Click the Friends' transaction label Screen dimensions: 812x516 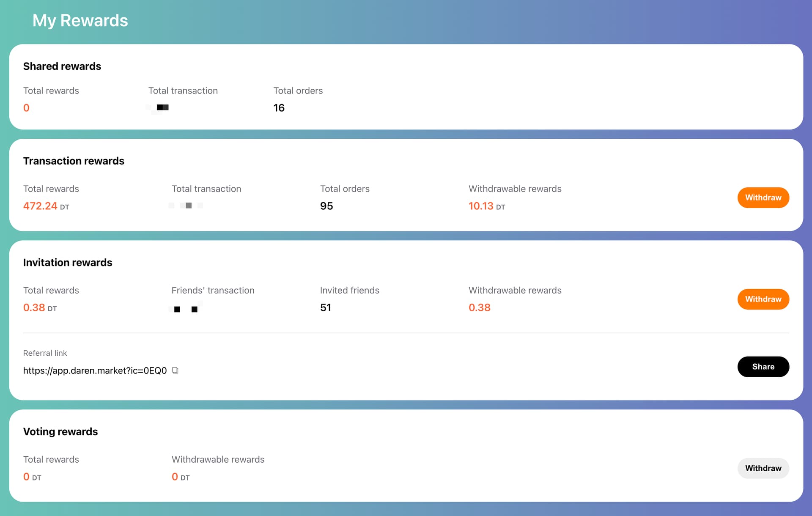tap(213, 291)
